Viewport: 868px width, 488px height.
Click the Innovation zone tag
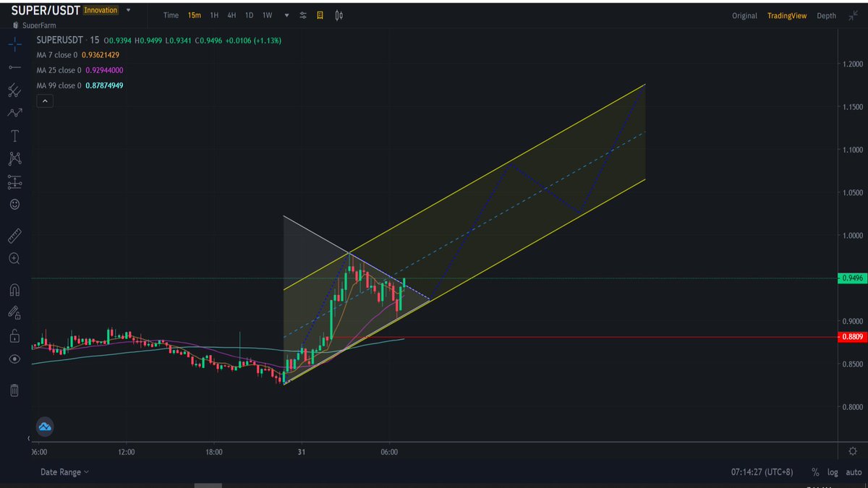(x=101, y=11)
